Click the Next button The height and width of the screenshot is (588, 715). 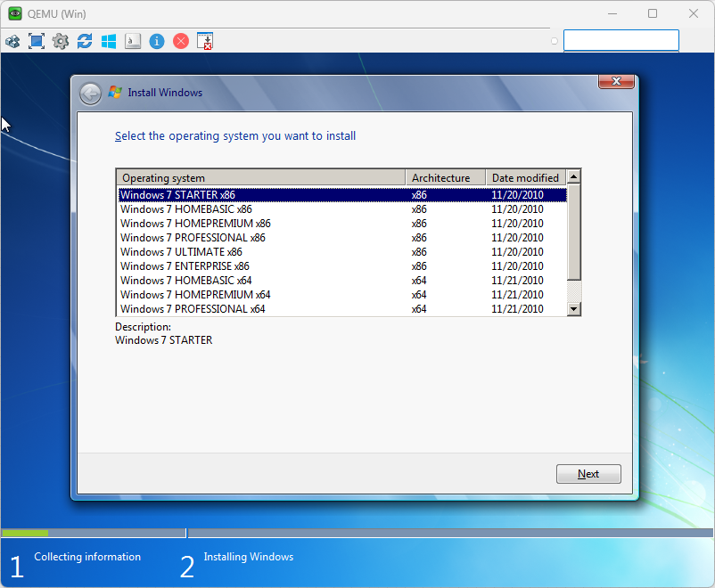pos(588,474)
